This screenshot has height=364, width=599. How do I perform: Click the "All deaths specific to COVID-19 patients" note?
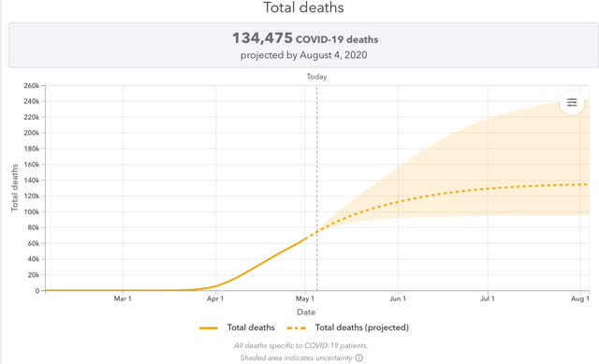point(301,345)
